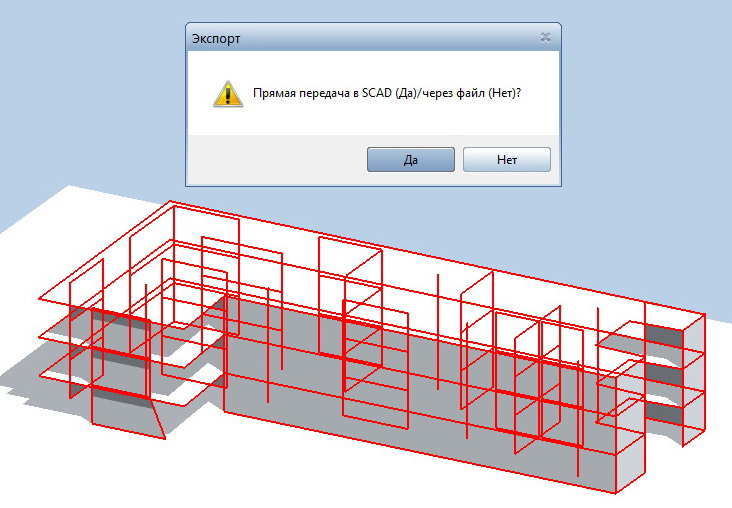732x508 pixels.
Task: Confirm direct transfer with the Да button
Action: pos(410,160)
